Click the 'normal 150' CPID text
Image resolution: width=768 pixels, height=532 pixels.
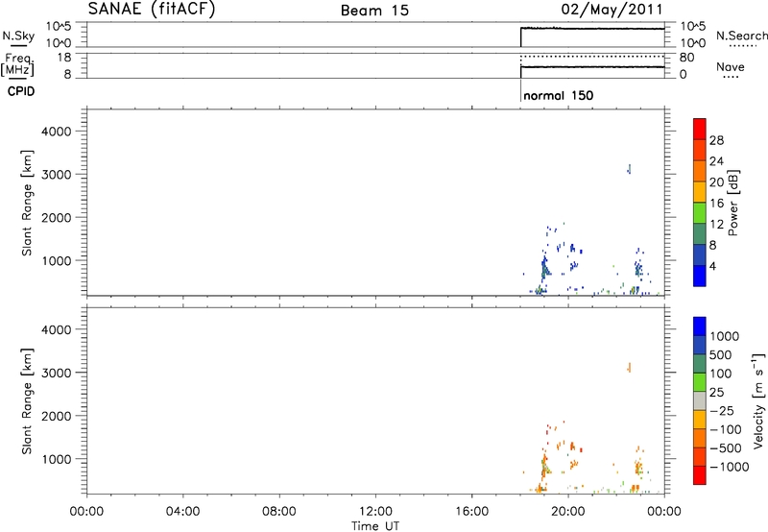pyautogui.click(x=559, y=95)
